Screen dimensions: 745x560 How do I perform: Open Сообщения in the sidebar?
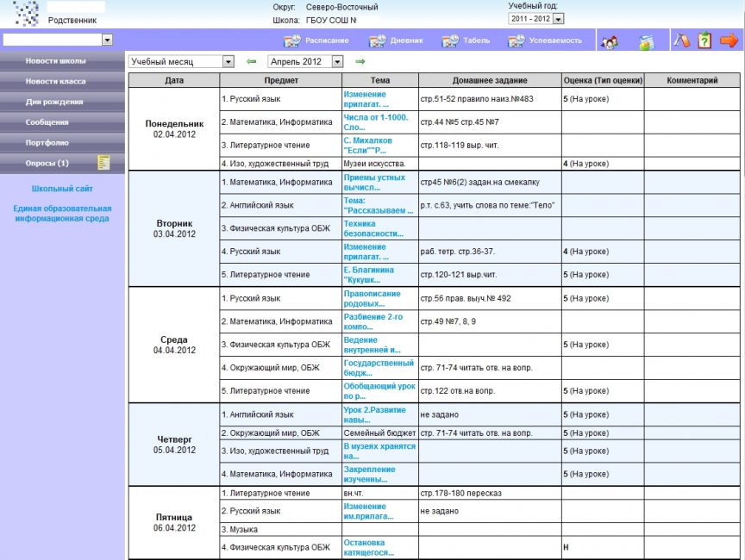62,122
